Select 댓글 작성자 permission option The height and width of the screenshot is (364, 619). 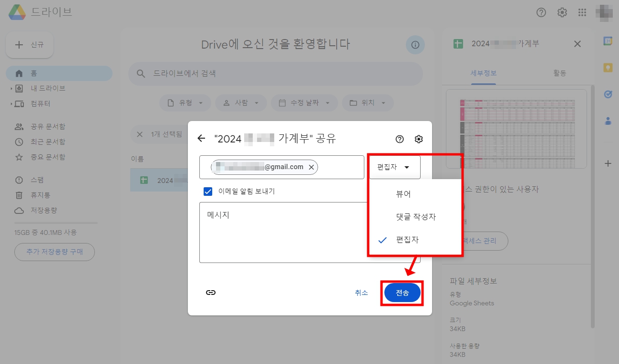(x=414, y=217)
